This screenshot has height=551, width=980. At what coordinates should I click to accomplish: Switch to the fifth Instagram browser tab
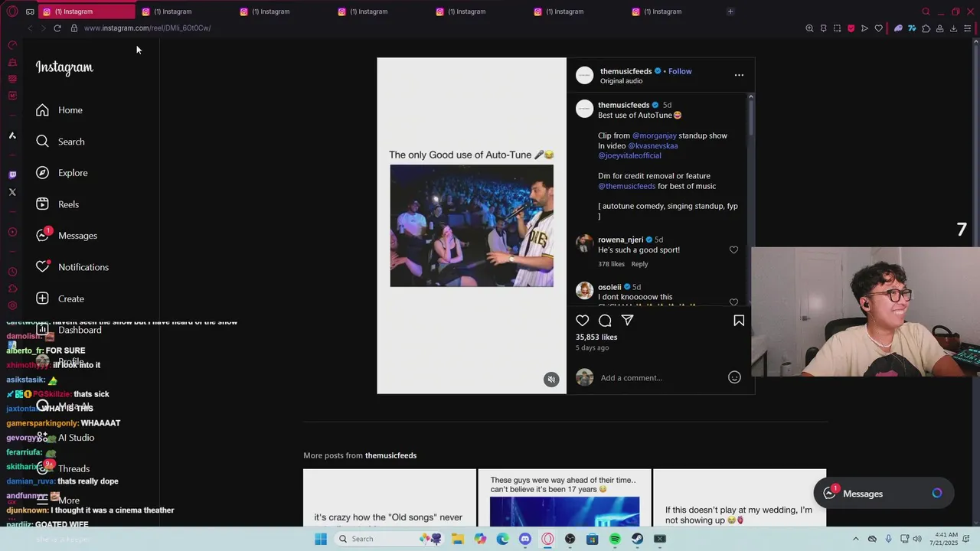pos(478,11)
